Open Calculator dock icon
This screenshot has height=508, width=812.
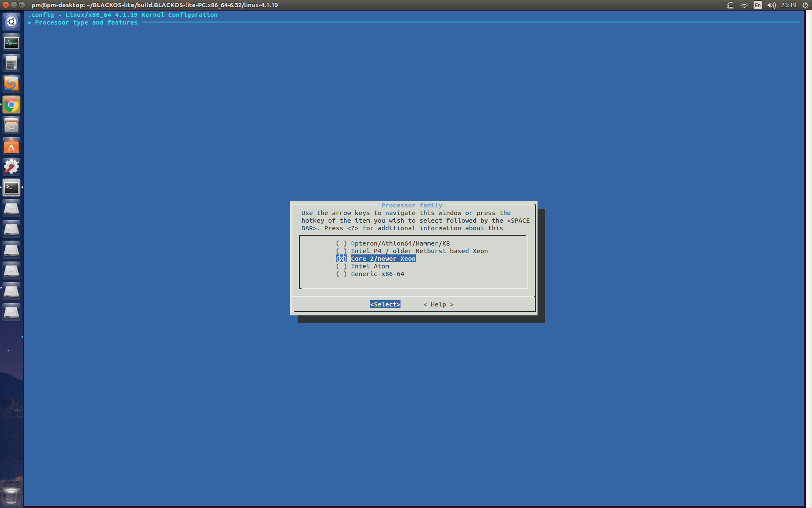11,63
